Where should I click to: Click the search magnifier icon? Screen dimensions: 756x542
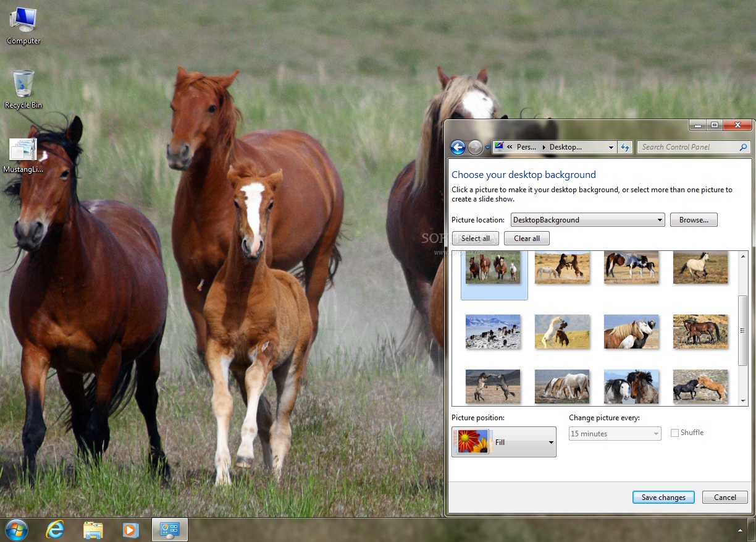(743, 147)
